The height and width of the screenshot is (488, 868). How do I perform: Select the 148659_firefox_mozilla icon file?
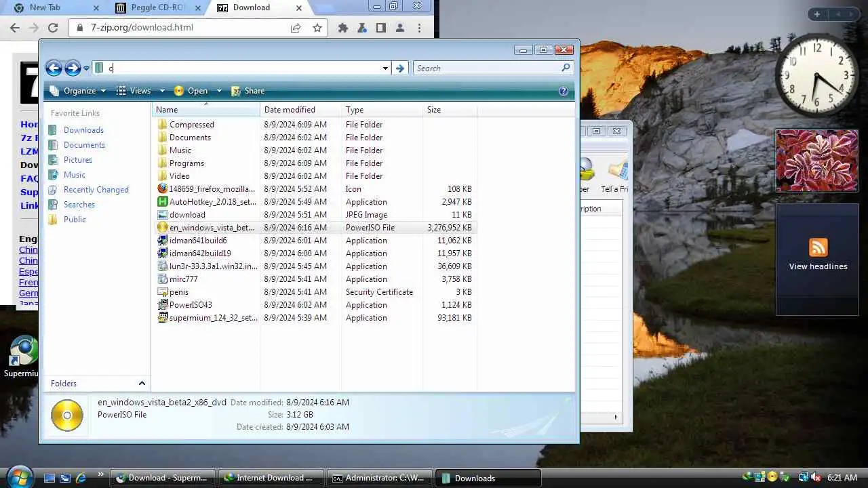pos(162,189)
